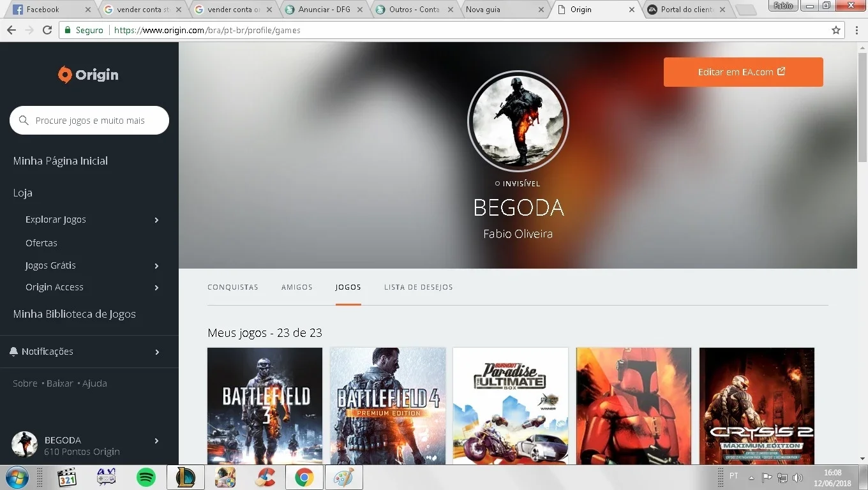This screenshot has height=490, width=868.
Task: Open the Lista de Desejos tab
Action: (419, 287)
